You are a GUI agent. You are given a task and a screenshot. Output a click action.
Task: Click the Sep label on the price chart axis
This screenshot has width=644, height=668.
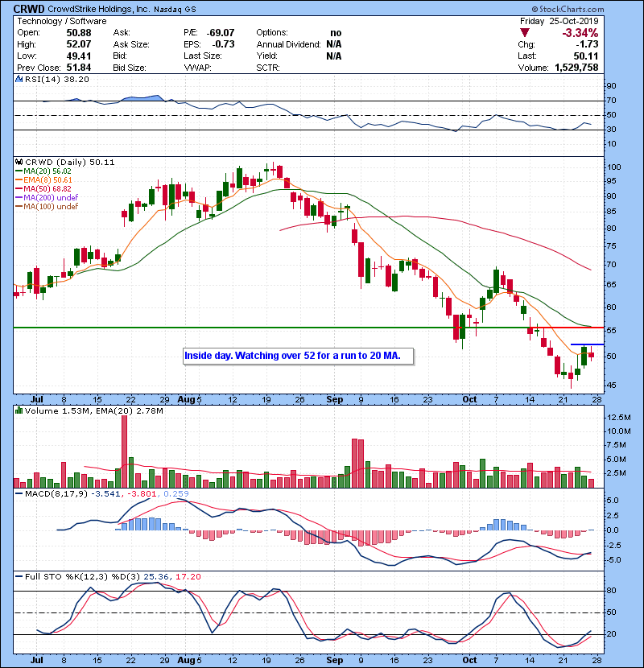[335, 400]
